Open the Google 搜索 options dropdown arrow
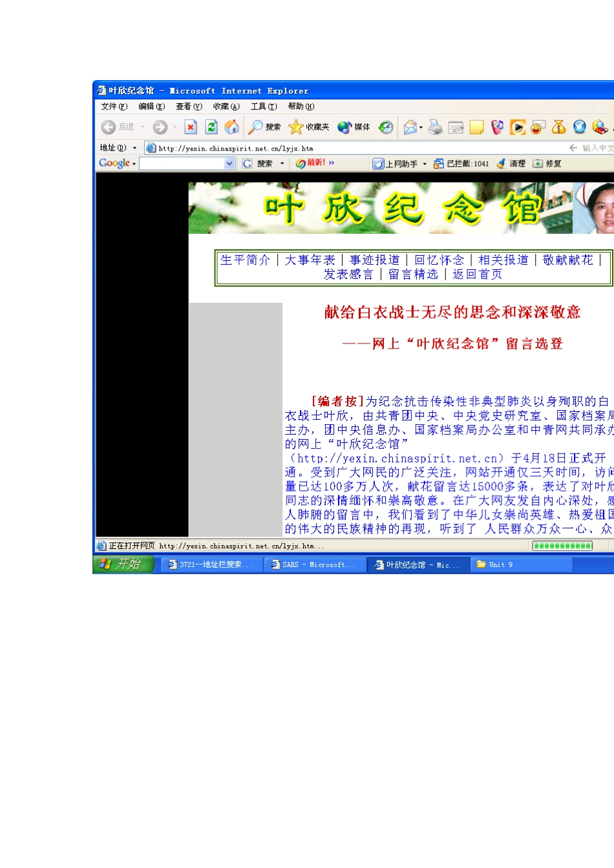 [x=282, y=163]
